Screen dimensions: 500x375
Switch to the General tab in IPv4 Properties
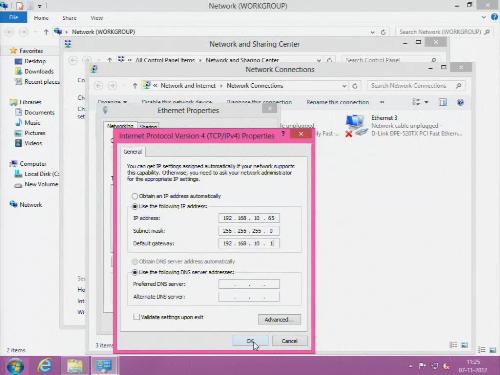(133, 152)
